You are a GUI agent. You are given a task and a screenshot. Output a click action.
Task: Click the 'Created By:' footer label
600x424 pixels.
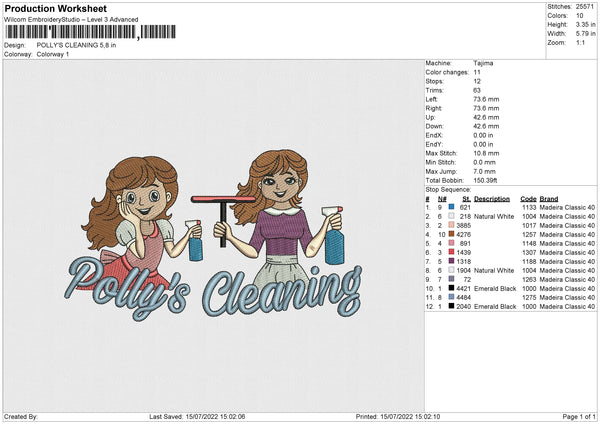(21, 417)
